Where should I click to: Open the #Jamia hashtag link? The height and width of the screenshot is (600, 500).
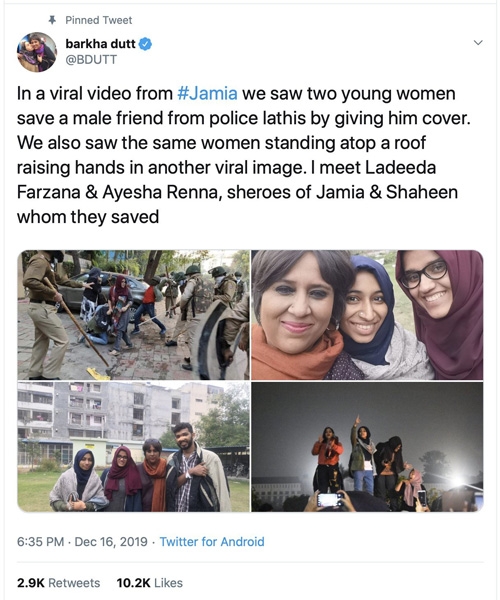coord(207,94)
